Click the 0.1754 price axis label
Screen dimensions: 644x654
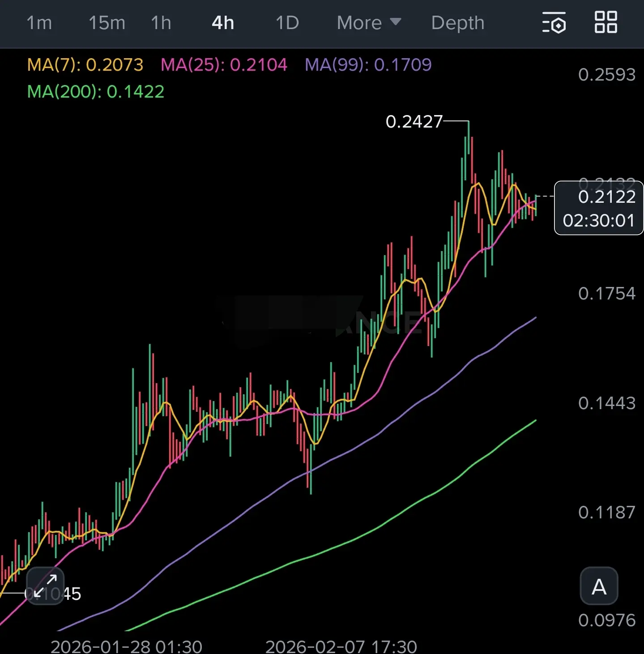(607, 294)
